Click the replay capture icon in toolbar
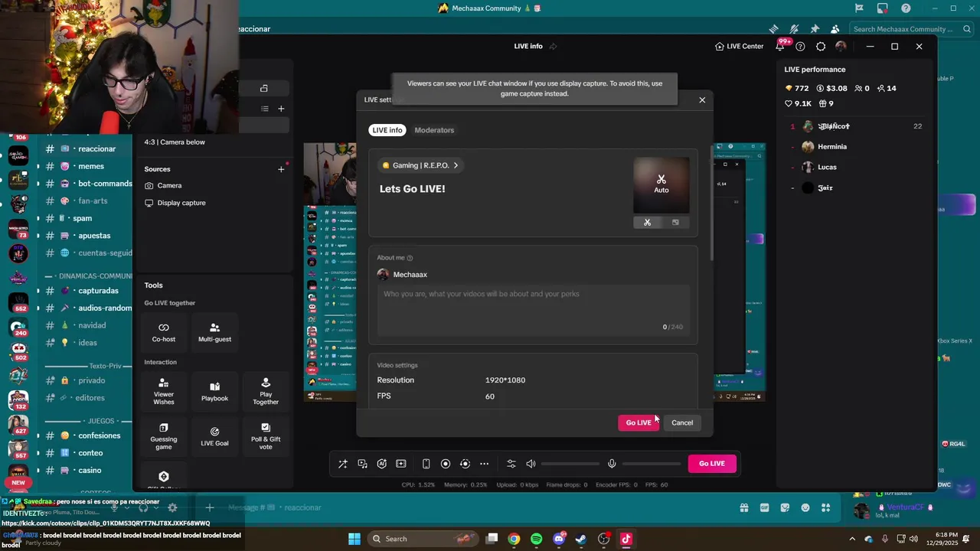 click(x=465, y=464)
